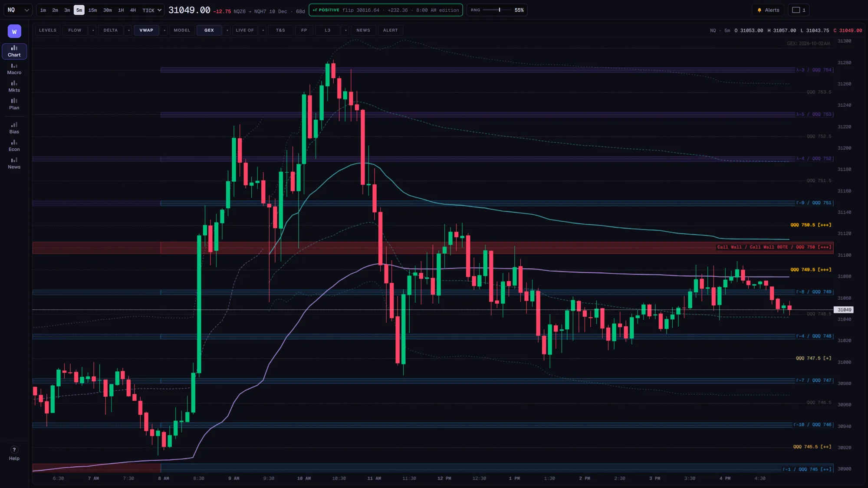
Task: Open the Econ panel in sidebar
Action: [14, 146]
